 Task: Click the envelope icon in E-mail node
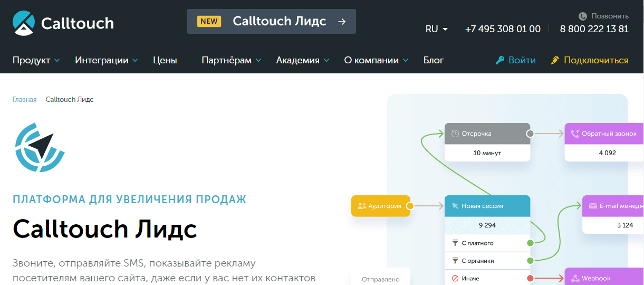coord(593,206)
